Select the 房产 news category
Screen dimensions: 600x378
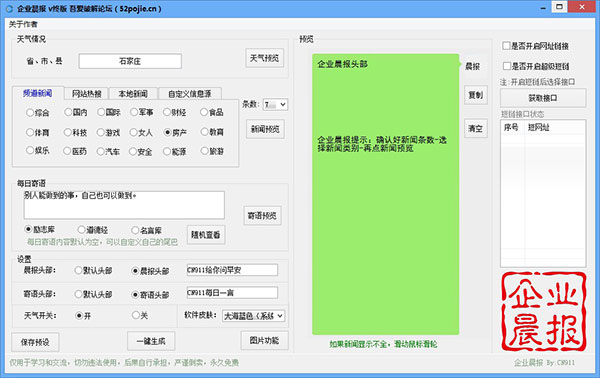[x=175, y=132]
